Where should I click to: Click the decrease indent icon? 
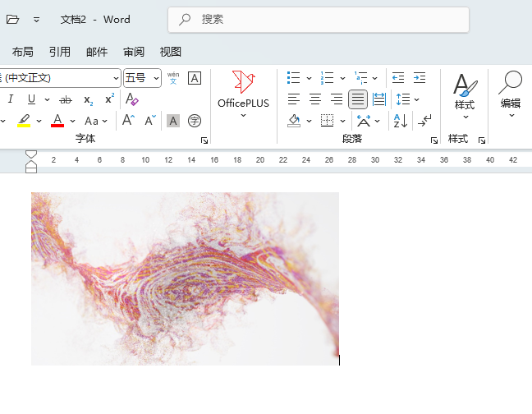398,78
